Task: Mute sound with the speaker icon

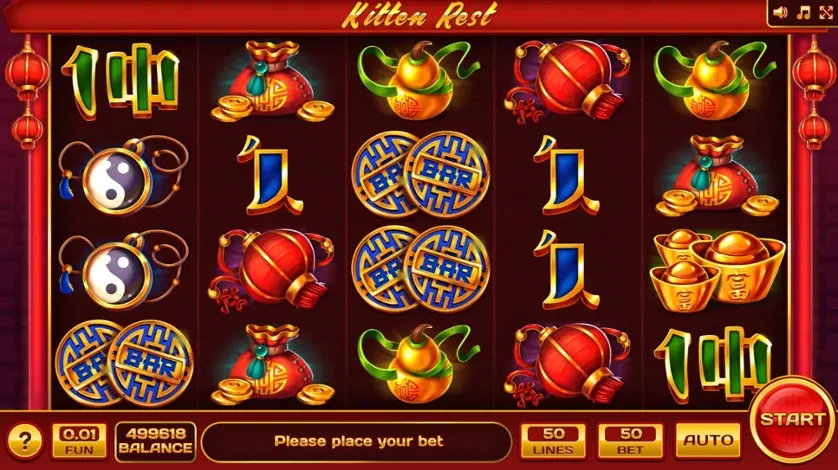Action: point(780,12)
